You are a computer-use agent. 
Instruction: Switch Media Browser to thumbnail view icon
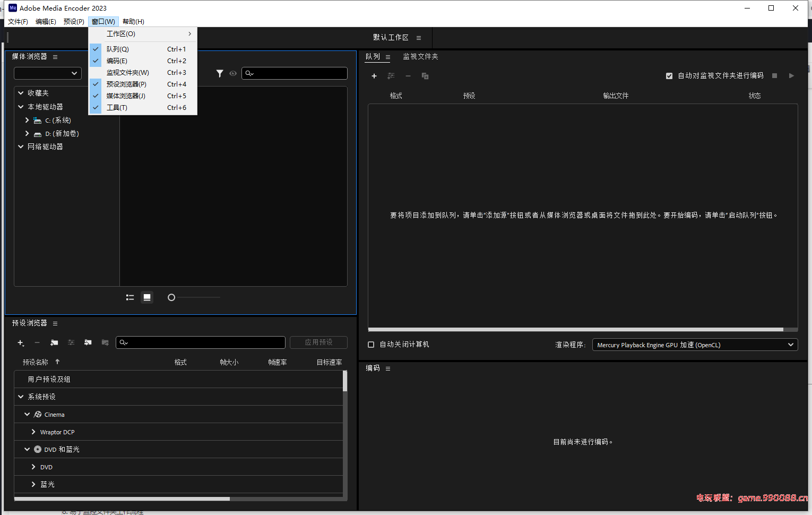[x=147, y=297]
